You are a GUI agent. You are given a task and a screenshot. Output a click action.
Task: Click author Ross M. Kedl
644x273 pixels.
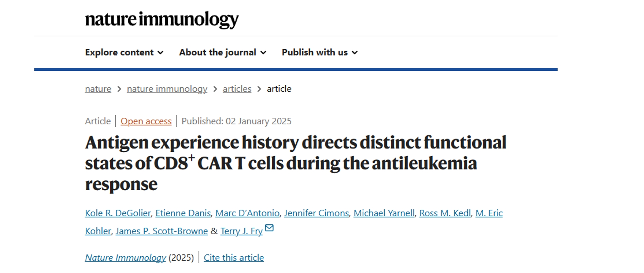coord(445,213)
